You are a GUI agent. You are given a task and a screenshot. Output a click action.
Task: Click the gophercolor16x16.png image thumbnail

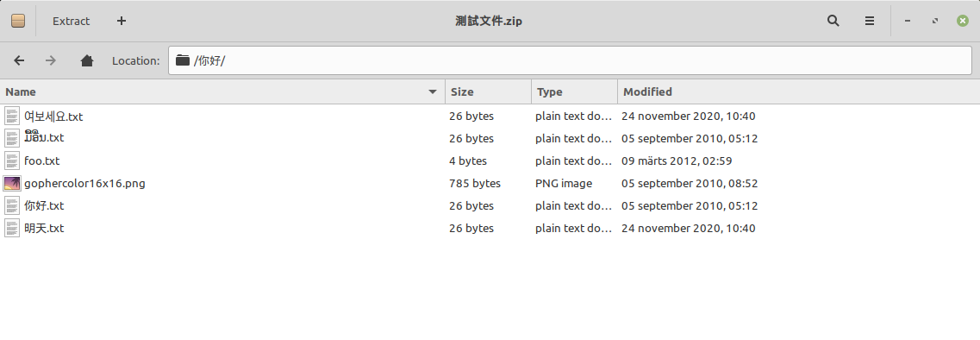[x=12, y=184]
